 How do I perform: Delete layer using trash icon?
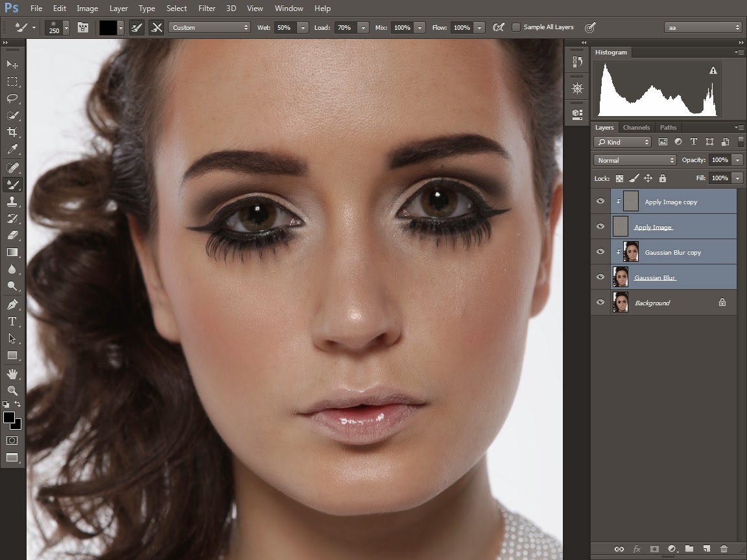[724, 549]
